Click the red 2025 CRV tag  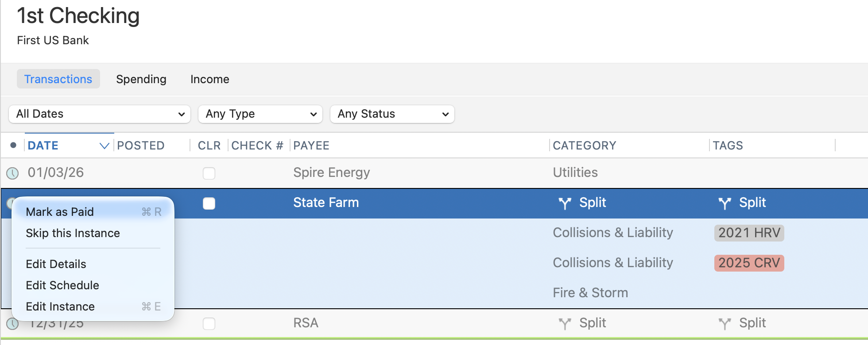pos(749,263)
